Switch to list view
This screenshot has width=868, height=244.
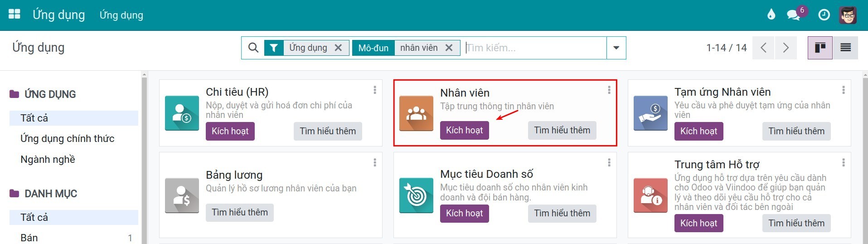(x=845, y=48)
